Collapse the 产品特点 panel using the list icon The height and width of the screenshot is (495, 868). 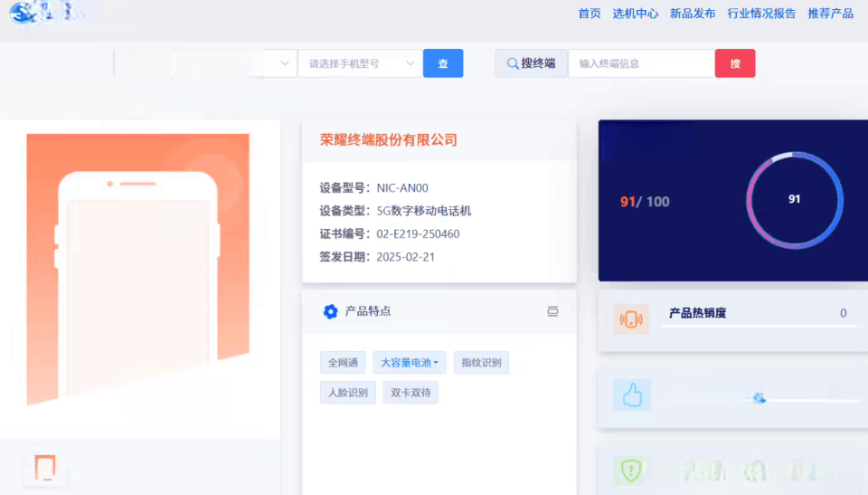click(552, 311)
